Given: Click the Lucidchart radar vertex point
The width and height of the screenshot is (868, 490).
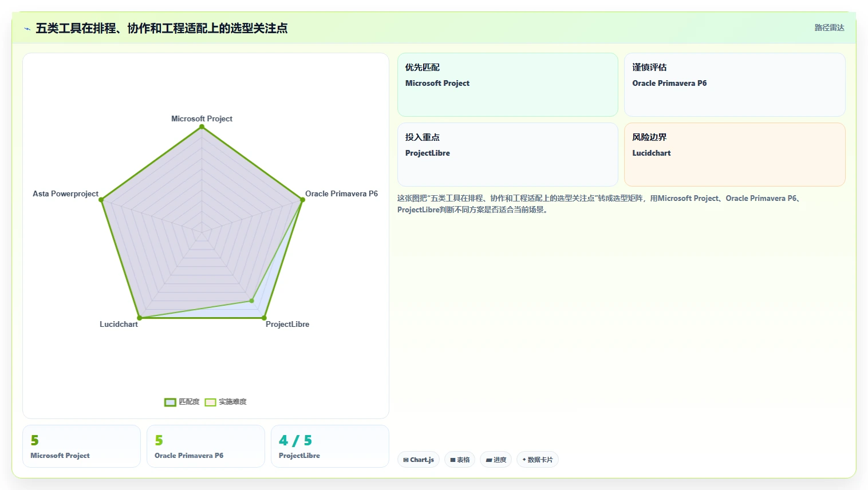Looking at the screenshot, I should click(139, 318).
